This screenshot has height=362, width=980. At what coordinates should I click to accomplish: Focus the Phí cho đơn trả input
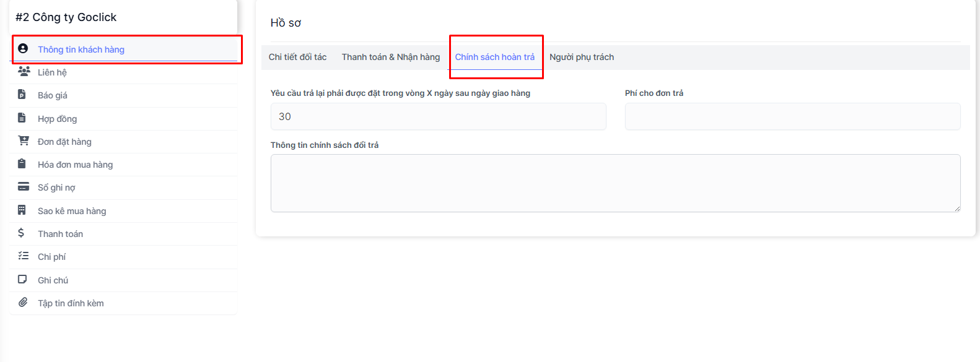tap(792, 116)
